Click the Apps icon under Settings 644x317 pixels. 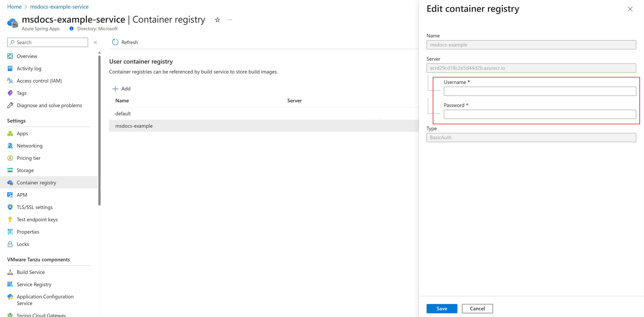click(10, 133)
